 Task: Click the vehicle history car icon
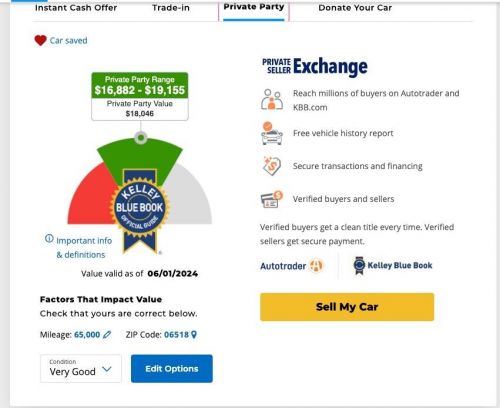(x=272, y=133)
